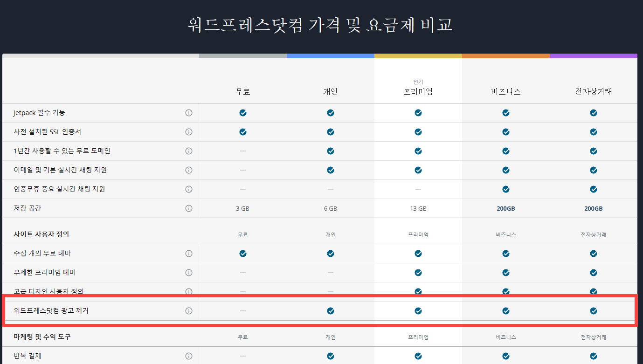This screenshot has height=364, width=643.
Task: Click the 연중무휴 중요 실시간 채팅 지원 label
Action: click(x=59, y=189)
